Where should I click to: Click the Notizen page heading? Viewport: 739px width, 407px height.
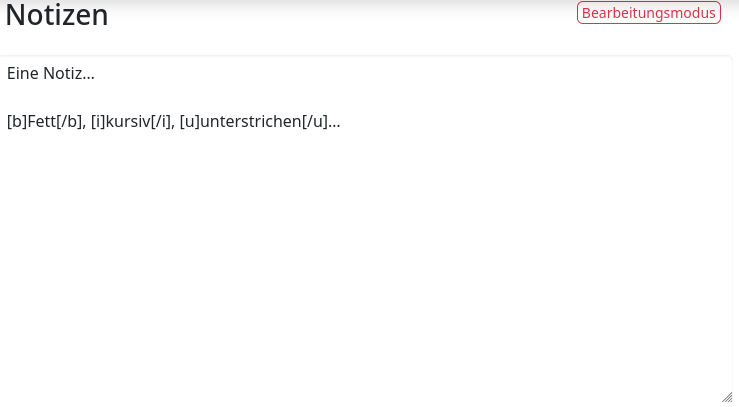(x=57, y=15)
